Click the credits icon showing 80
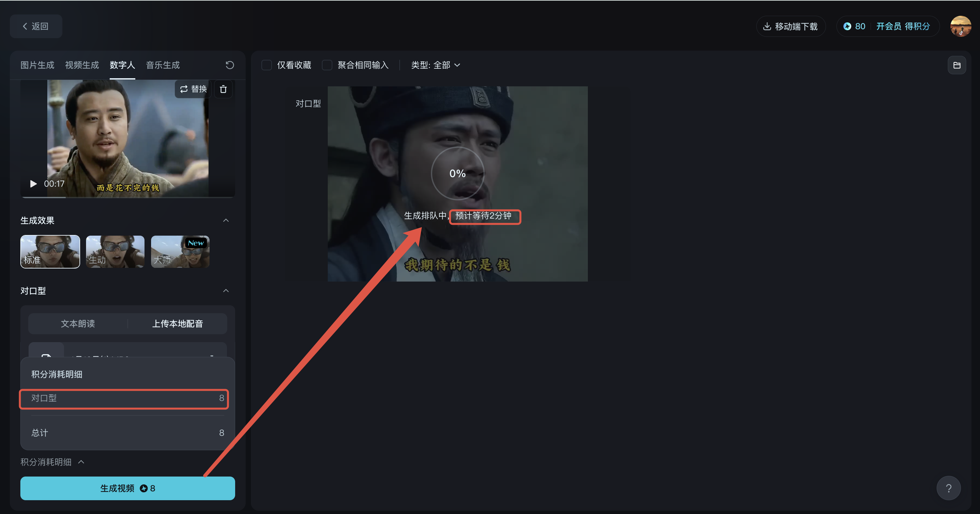Viewport: 980px width, 514px height. (847, 26)
